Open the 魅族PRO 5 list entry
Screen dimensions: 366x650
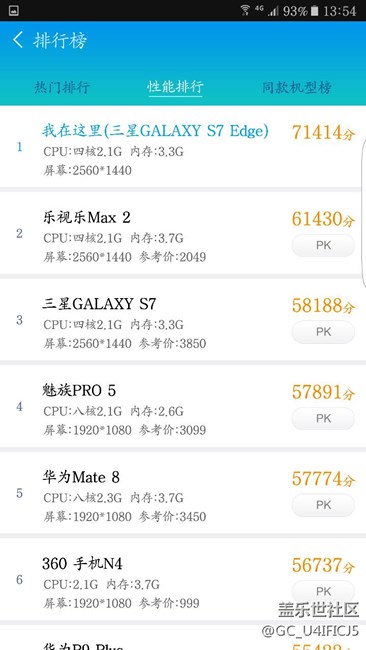[x=183, y=406]
